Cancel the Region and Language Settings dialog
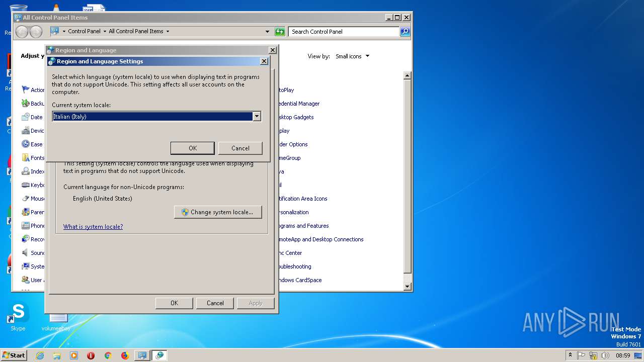The image size is (644, 362). point(240,148)
